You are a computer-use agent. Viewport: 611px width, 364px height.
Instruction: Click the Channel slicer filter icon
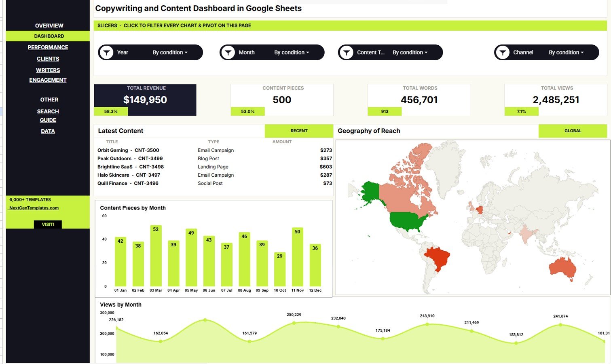pos(503,53)
